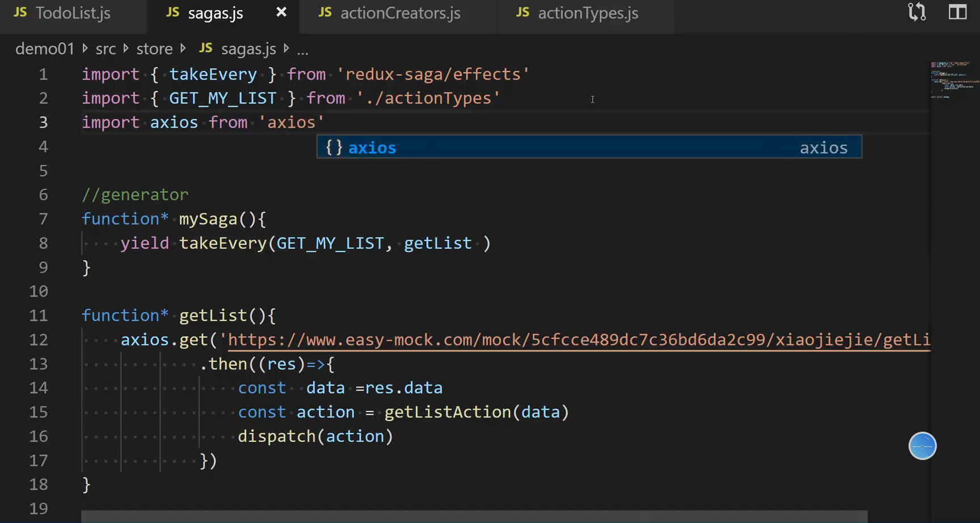Click line number 18 in gutter
The height and width of the screenshot is (523, 980).
pos(39,484)
